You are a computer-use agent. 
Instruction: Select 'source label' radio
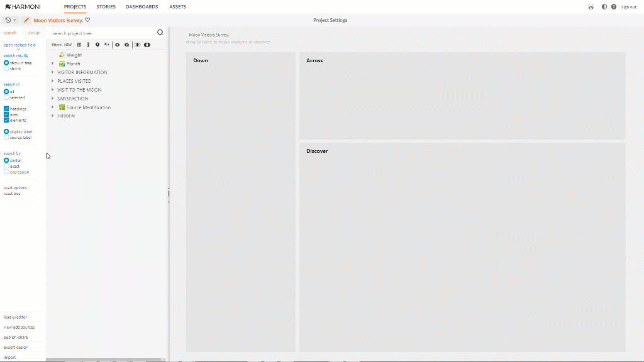(x=6, y=138)
